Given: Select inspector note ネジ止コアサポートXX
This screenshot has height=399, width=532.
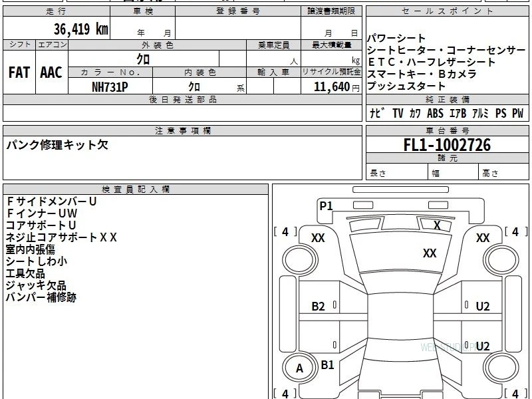Looking at the screenshot, I should coord(61,237).
